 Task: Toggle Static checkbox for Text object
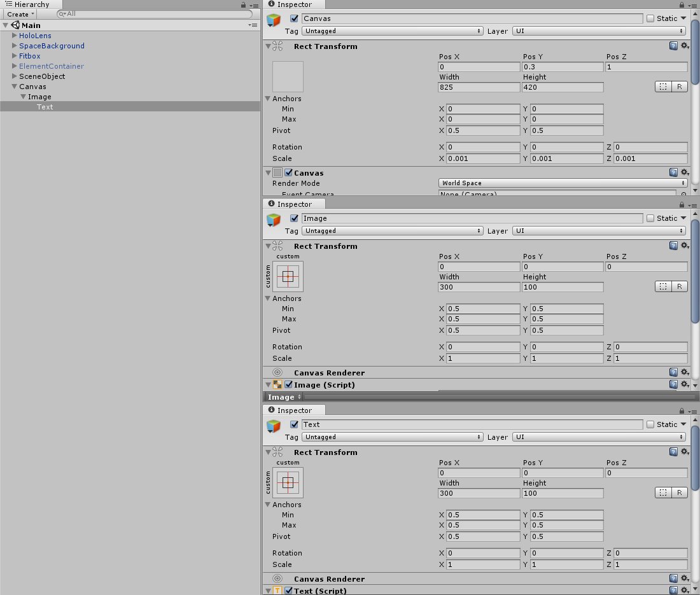pos(650,424)
